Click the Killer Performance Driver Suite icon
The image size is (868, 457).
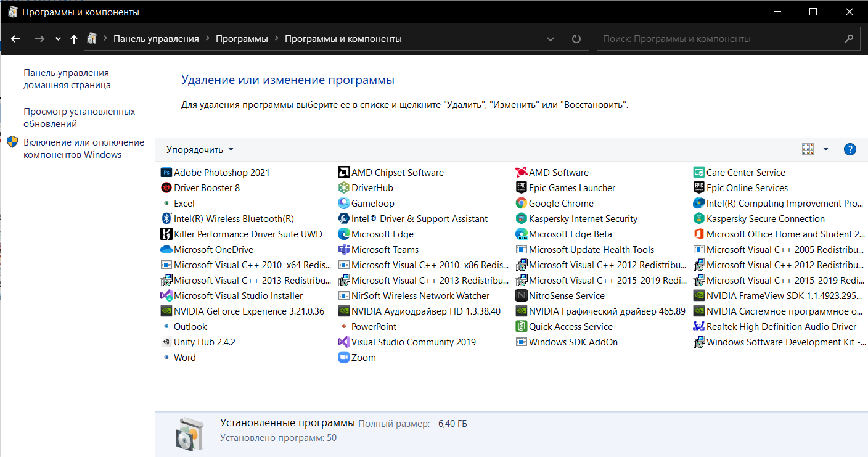point(166,234)
